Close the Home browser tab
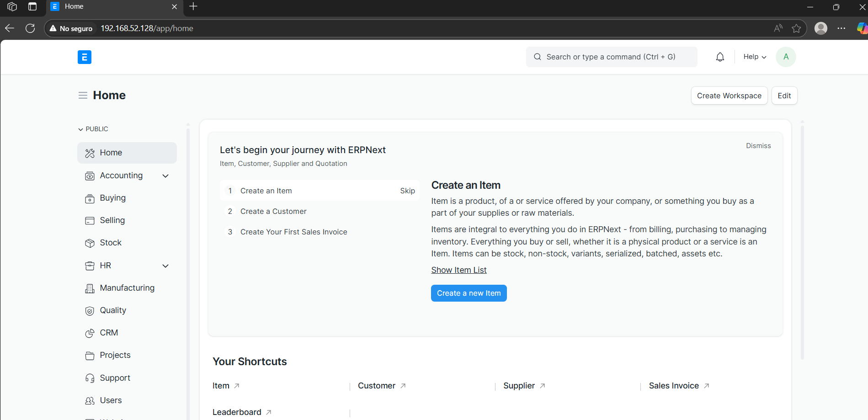Viewport: 868px width, 420px height. coord(174,7)
